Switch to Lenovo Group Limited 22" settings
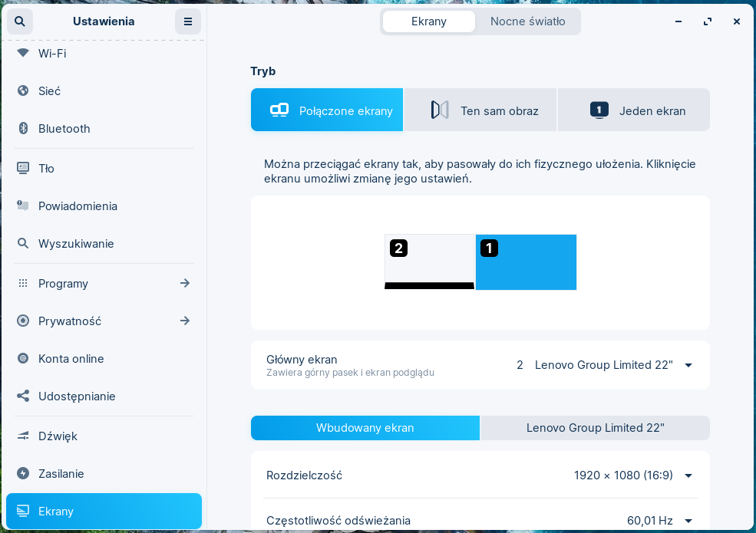 (595, 428)
